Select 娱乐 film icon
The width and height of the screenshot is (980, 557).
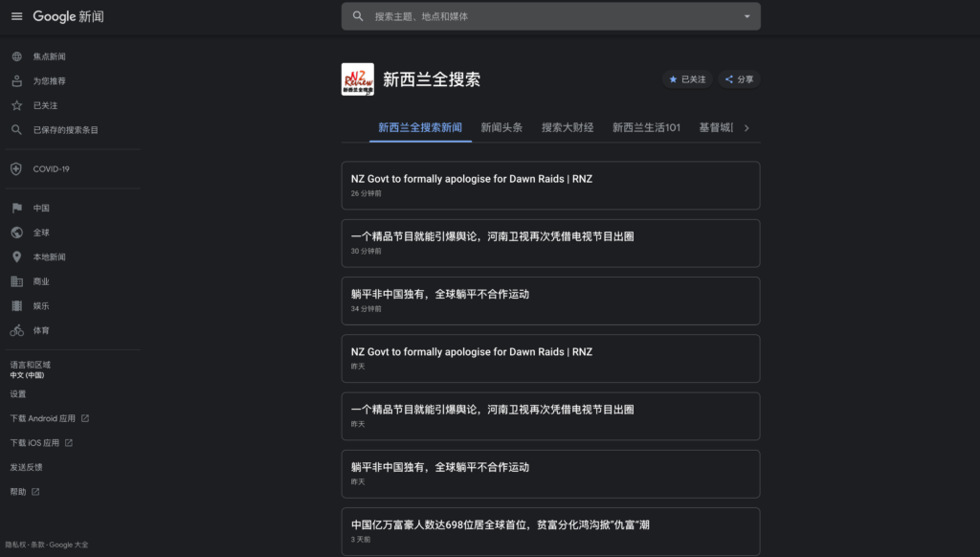click(x=17, y=305)
